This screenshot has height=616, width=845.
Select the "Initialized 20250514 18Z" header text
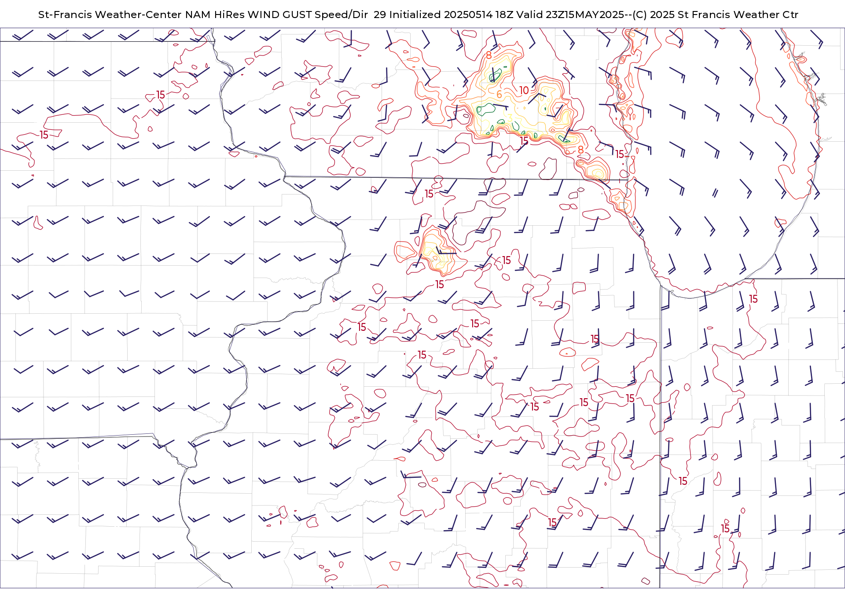[451, 15]
